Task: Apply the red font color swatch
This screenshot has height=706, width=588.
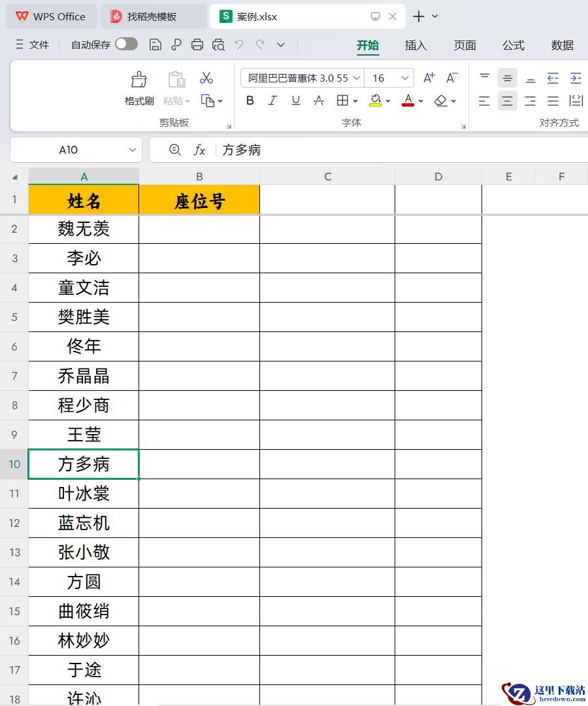Action: pos(408,101)
